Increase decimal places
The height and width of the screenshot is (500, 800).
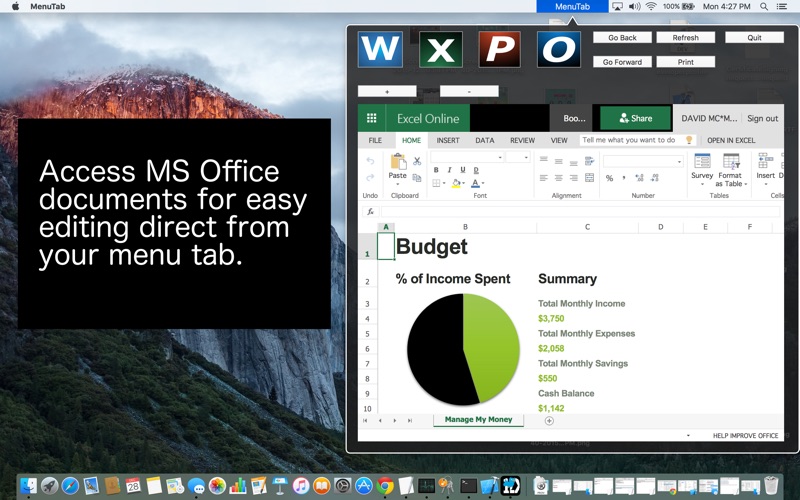[x=639, y=178]
